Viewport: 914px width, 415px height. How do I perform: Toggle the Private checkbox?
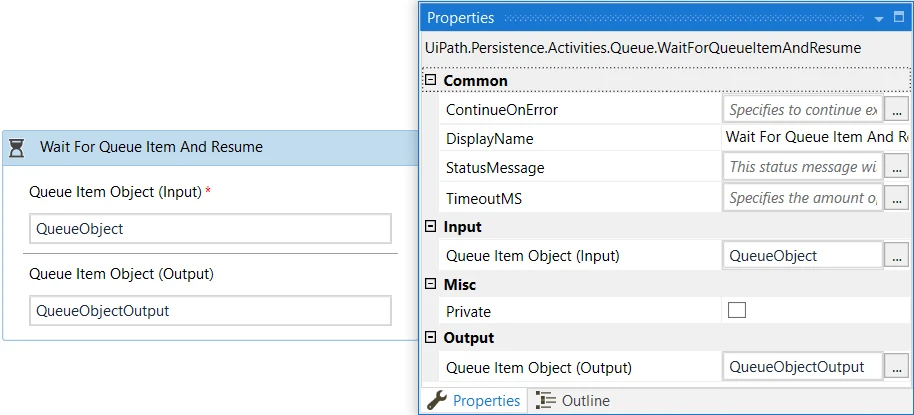click(x=737, y=310)
